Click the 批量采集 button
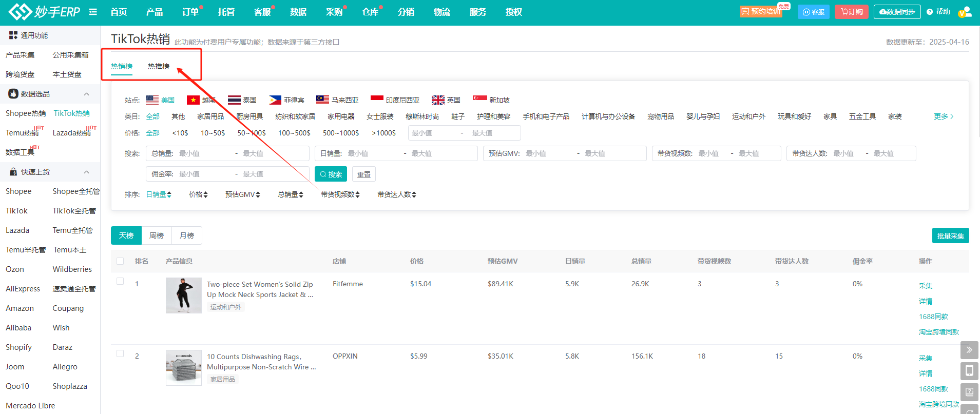Viewport: 980px width, 414px height. [x=950, y=235]
